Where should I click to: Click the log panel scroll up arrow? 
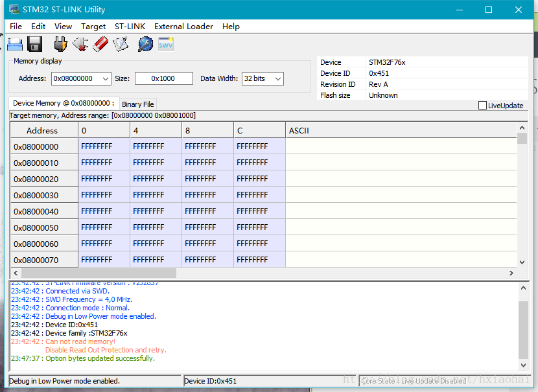tap(523, 288)
